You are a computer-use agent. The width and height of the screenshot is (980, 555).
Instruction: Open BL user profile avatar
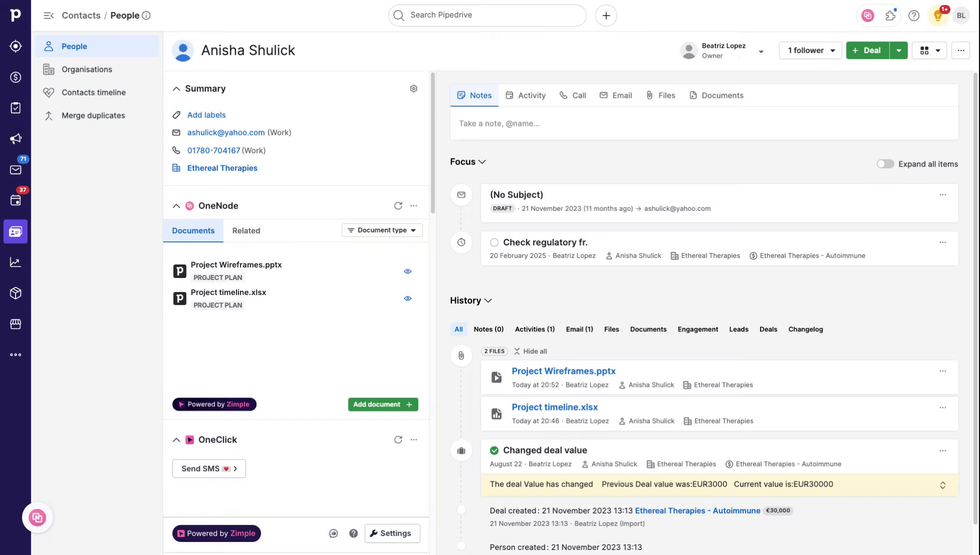click(961, 16)
